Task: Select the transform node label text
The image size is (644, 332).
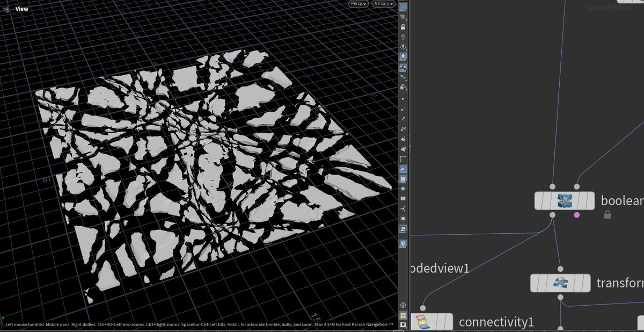Action: pos(620,283)
